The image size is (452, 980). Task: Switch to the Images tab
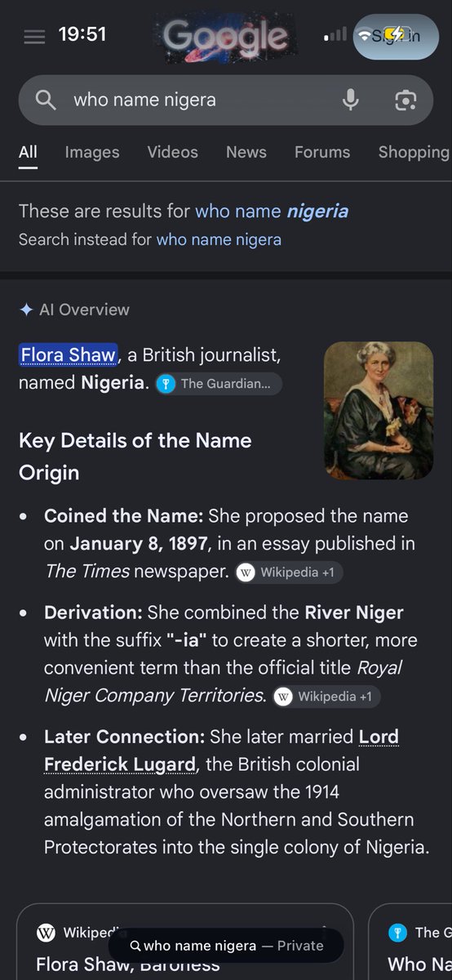click(x=92, y=152)
